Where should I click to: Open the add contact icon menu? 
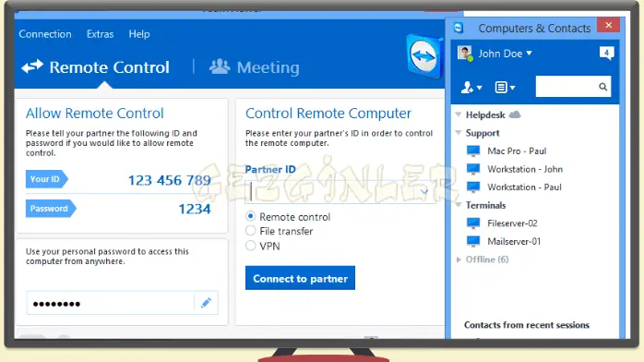[x=471, y=87]
